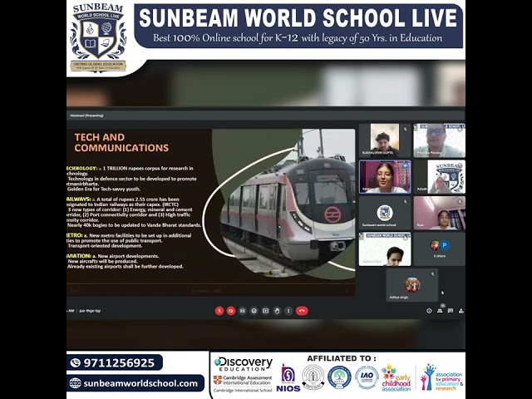This screenshot has height=399, width=532.
Task: Open the three-dot more options menu
Action: (x=288, y=311)
